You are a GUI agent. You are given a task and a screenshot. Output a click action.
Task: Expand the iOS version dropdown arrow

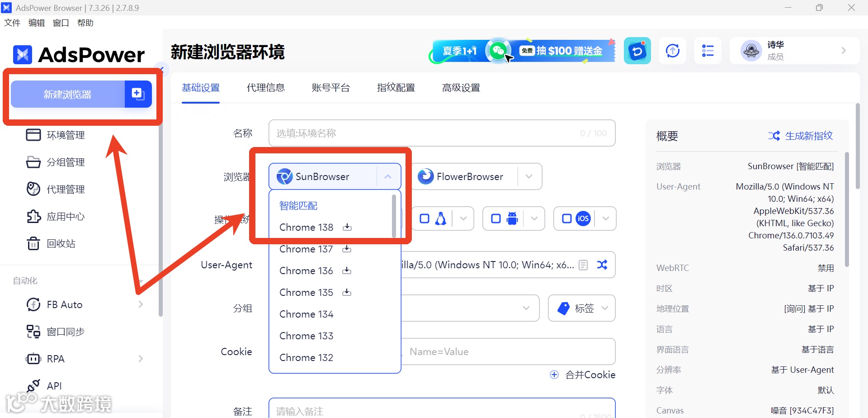(x=606, y=219)
